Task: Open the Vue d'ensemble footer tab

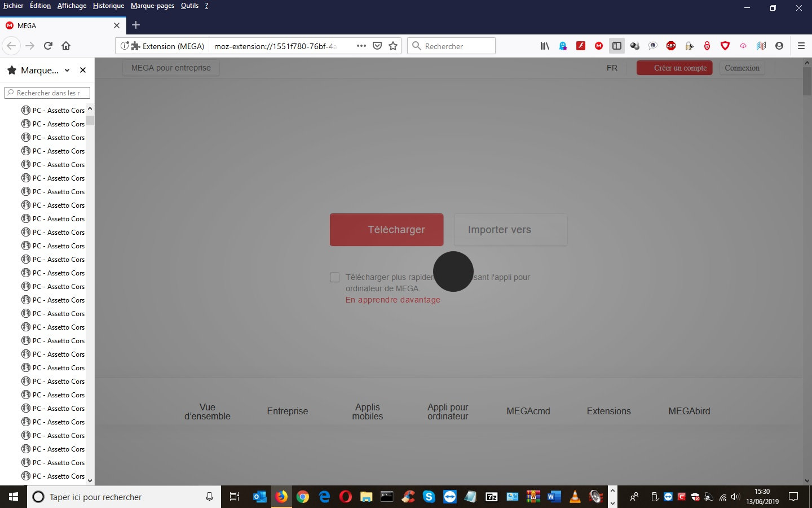Action: (208, 411)
